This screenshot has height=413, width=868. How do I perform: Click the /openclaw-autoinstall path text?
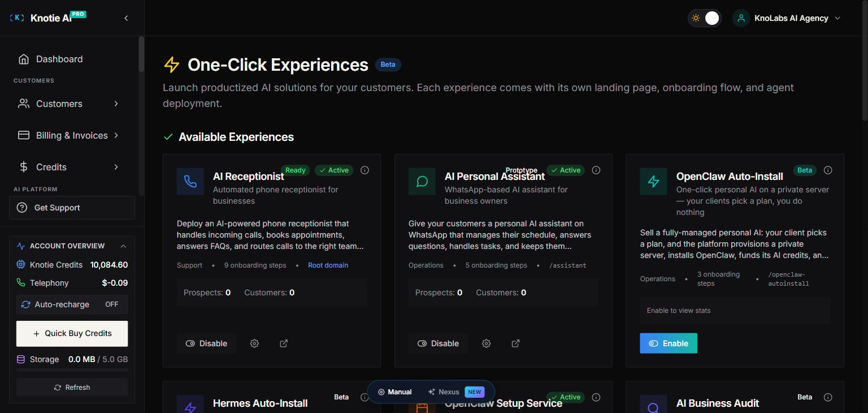point(789,279)
